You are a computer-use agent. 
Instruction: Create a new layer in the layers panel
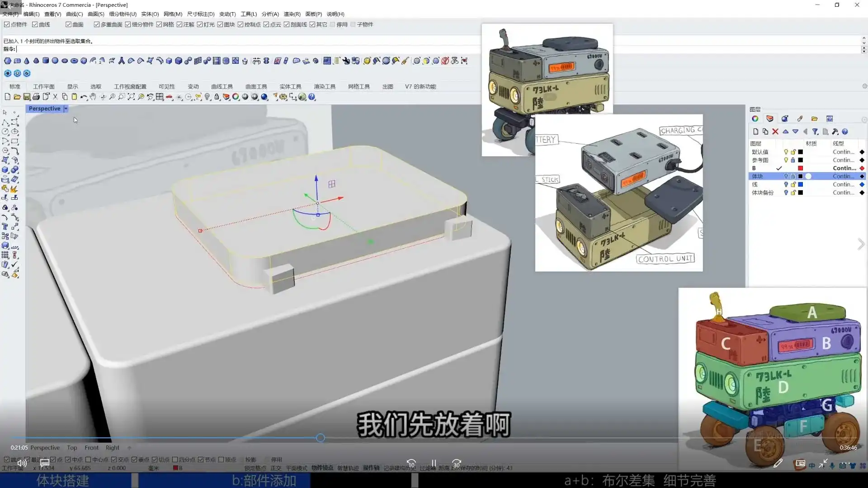click(x=756, y=131)
